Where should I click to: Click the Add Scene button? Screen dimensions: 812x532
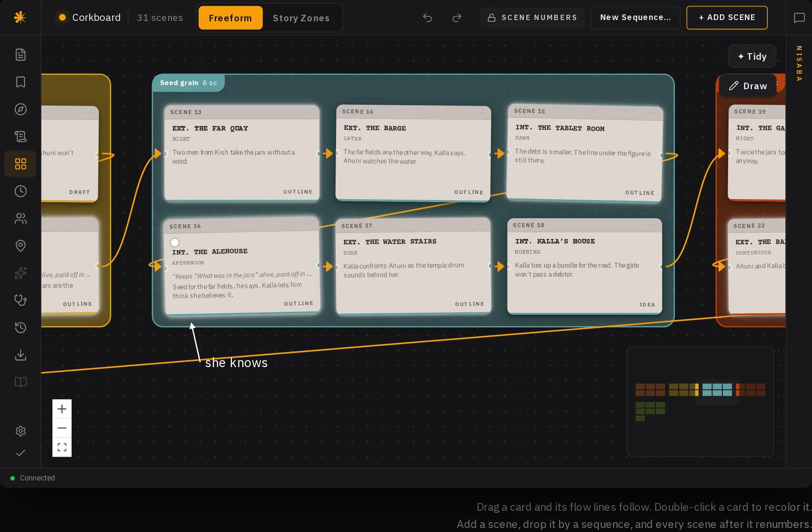(727, 18)
